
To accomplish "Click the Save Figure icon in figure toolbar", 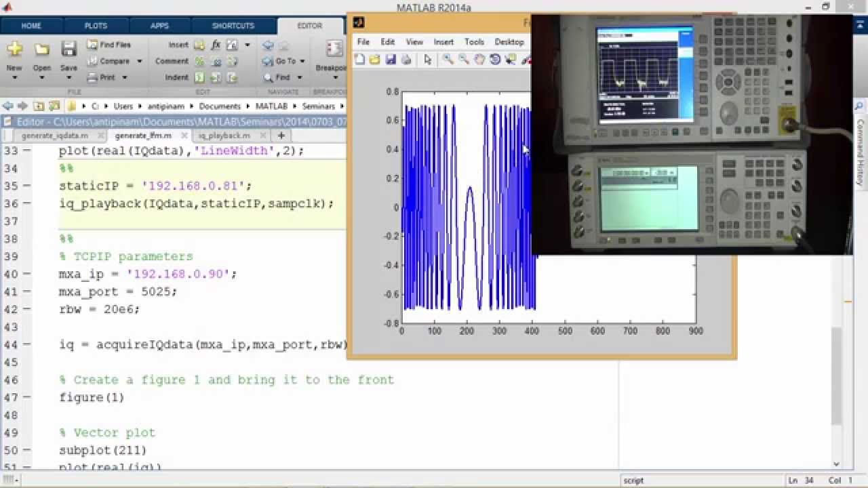I will point(391,60).
